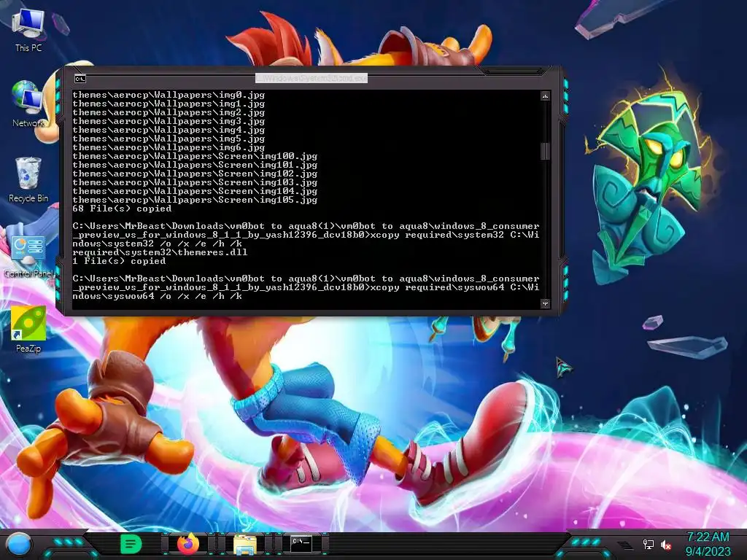Show hidden tray icons
The image size is (747, 560).
(624, 545)
